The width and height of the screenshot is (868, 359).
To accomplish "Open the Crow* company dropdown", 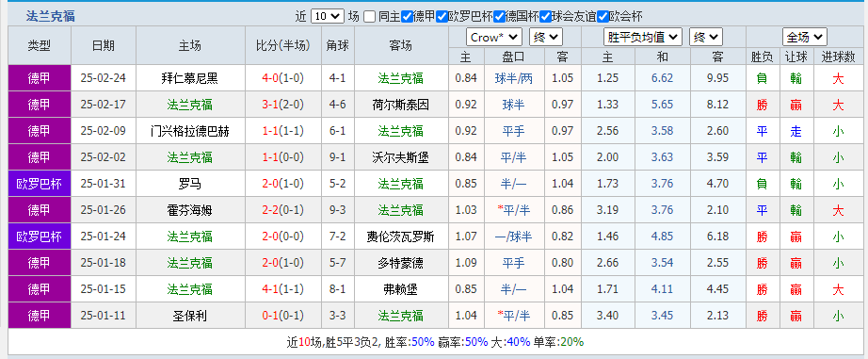I will tap(494, 37).
